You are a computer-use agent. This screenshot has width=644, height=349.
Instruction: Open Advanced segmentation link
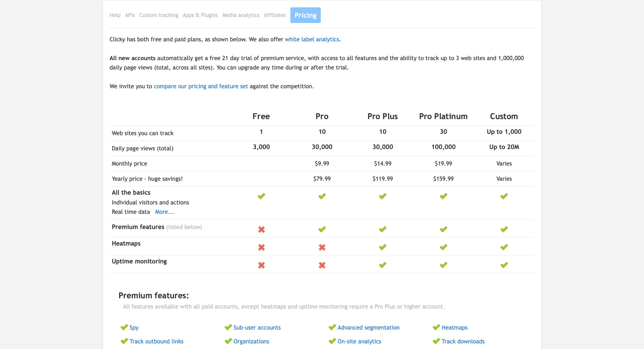[x=368, y=328]
